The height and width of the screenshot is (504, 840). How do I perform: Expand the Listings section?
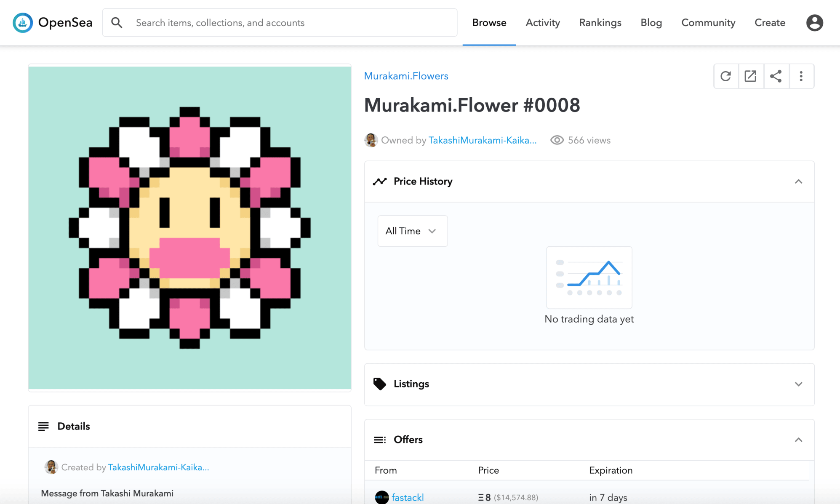(x=798, y=384)
